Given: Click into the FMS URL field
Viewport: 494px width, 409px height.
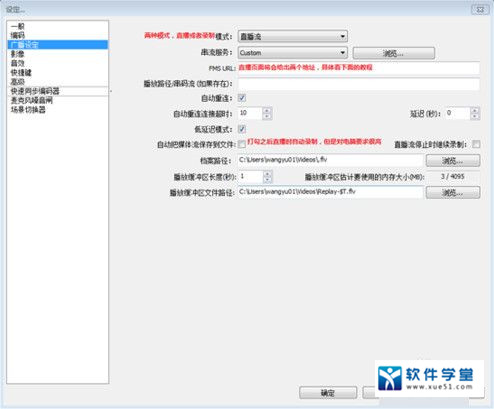Looking at the screenshot, I should click(359, 68).
